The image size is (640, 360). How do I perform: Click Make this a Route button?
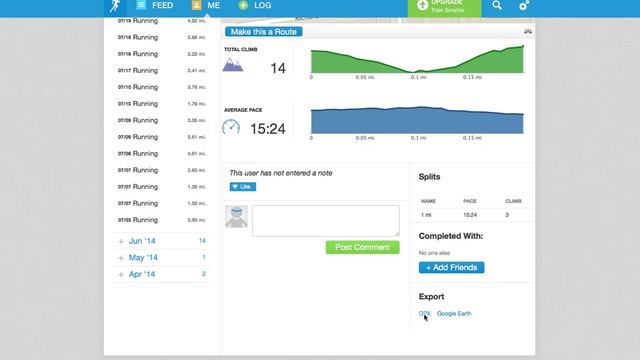pyautogui.click(x=264, y=32)
